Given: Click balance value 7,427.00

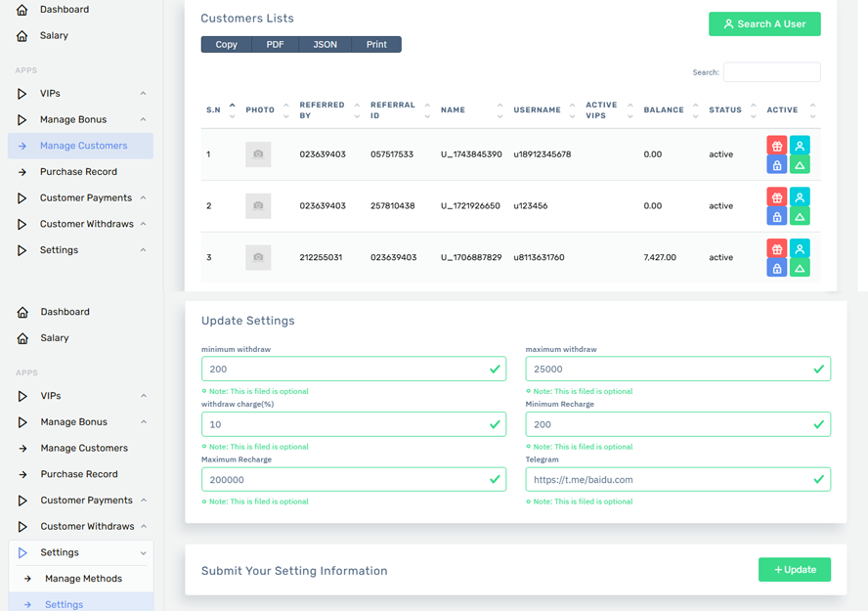Looking at the screenshot, I should click(x=660, y=257).
